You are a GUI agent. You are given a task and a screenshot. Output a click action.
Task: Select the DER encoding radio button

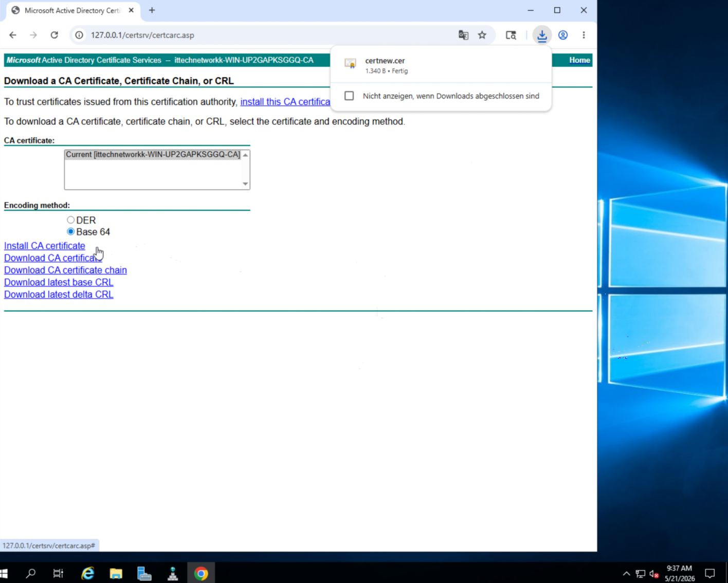pyautogui.click(x=70, y=220)
